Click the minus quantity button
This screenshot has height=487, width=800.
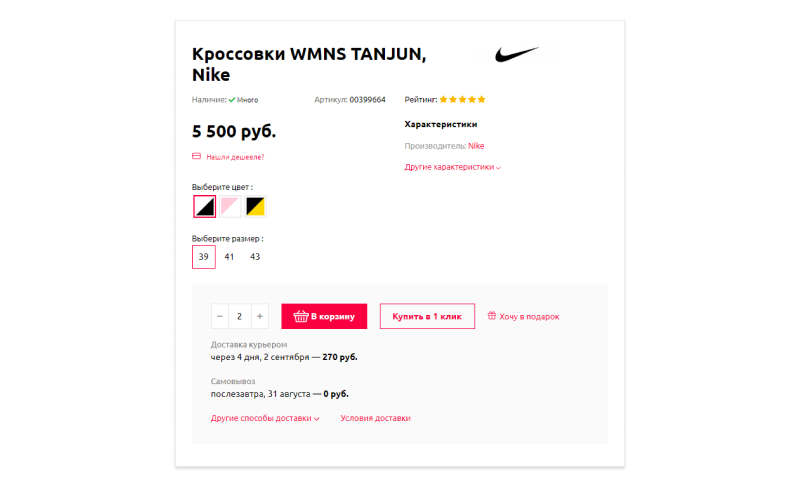220,316
